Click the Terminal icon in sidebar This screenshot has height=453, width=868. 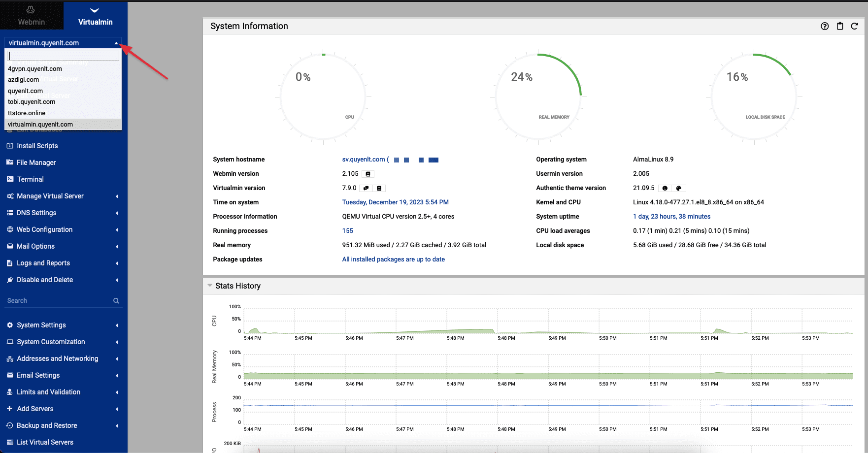pos(10,179)
